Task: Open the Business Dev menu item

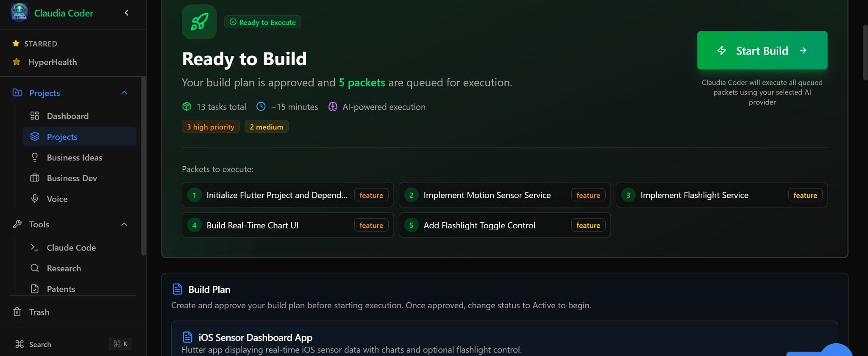Action: point(72,178)
